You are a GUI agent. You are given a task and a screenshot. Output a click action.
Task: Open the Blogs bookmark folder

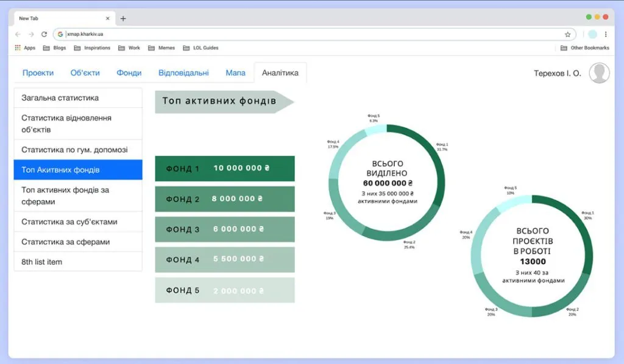pos(55,48)
